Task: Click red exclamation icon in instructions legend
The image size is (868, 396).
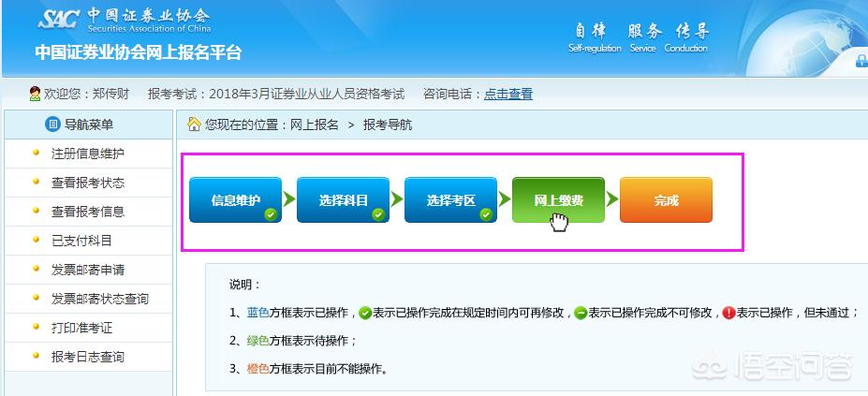Action: click(x=728, y=313)
